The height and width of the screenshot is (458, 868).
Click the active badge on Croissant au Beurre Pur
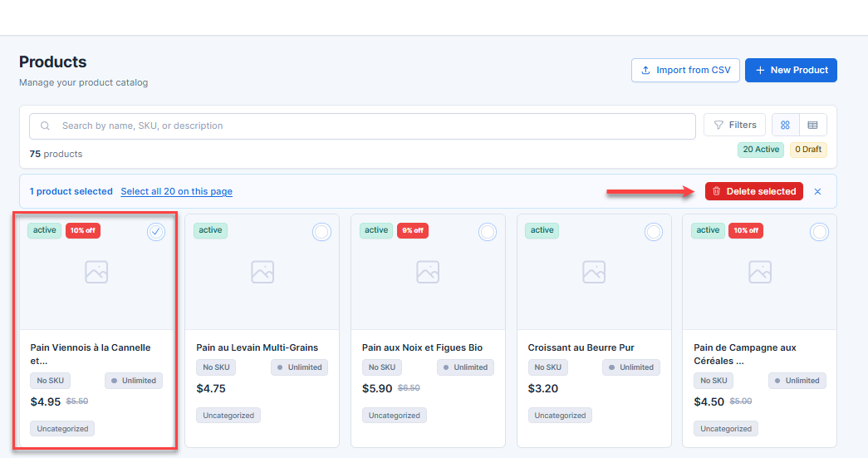tap(542, 230)
